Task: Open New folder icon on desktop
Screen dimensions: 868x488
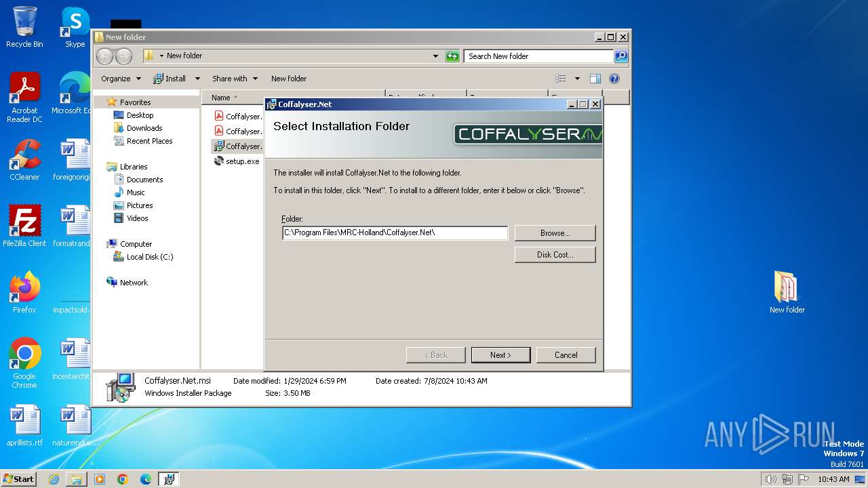Action: click(787, 293)
